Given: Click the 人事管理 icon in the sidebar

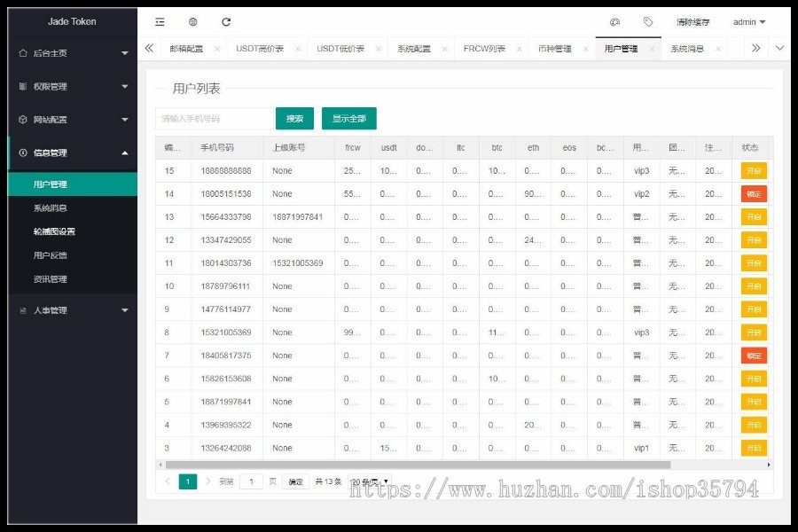Looking at the screenshot, I should click(x=25, y=309).
